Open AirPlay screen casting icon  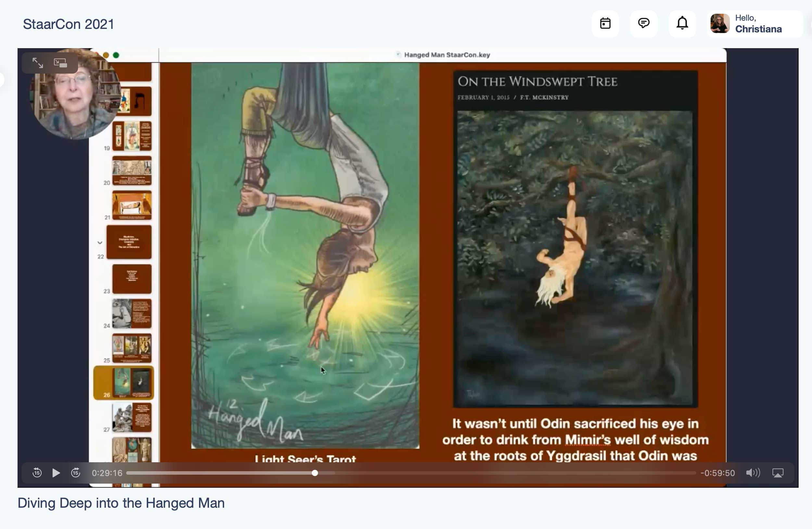tap(778, 473)
